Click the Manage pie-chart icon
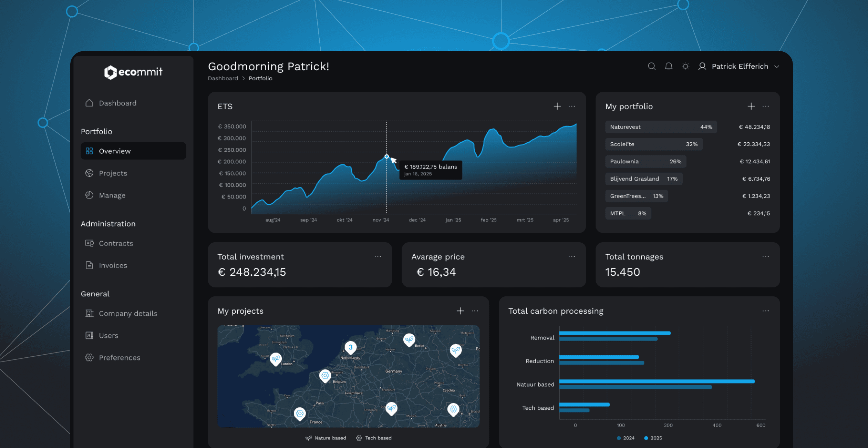Screen dimensions: 868x448 coord(89,195)
